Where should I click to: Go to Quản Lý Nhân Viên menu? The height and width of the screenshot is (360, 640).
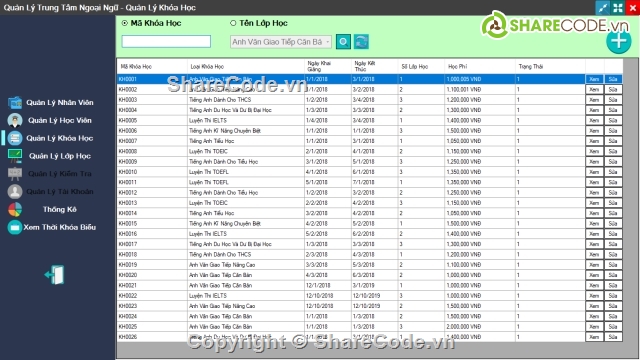point(60,102)
